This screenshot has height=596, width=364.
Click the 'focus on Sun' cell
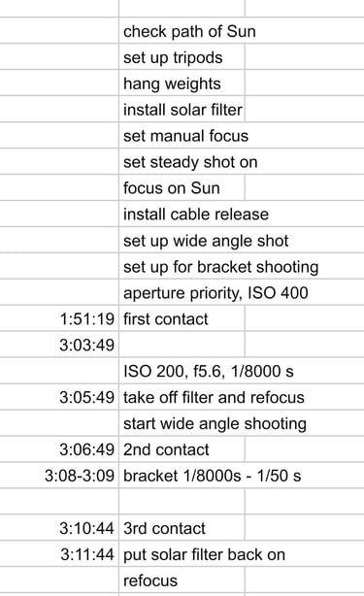click(x=182, y=188)
